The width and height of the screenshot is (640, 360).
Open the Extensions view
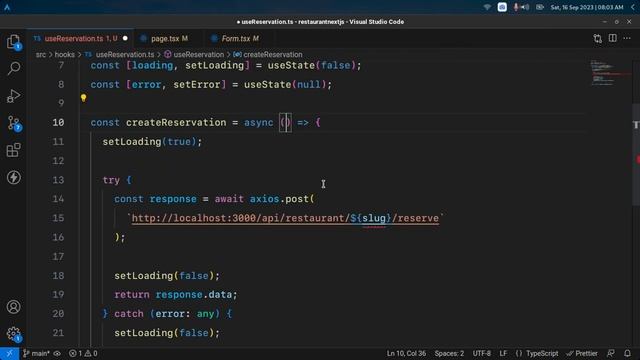pos(13,150)
